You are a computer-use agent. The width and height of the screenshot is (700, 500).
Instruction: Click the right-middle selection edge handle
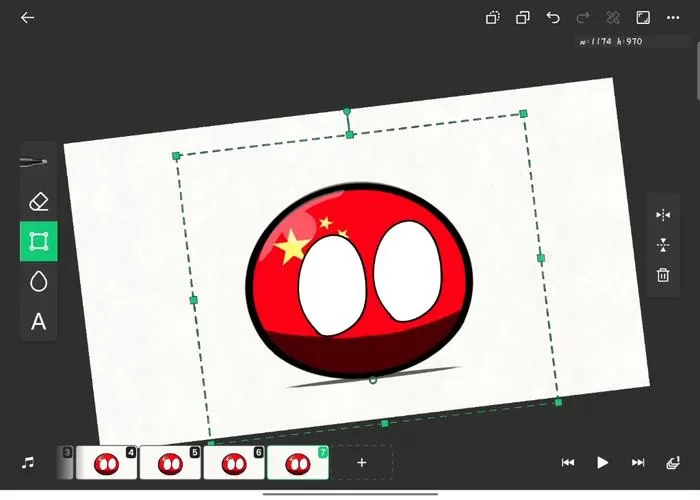click(541, 258)
